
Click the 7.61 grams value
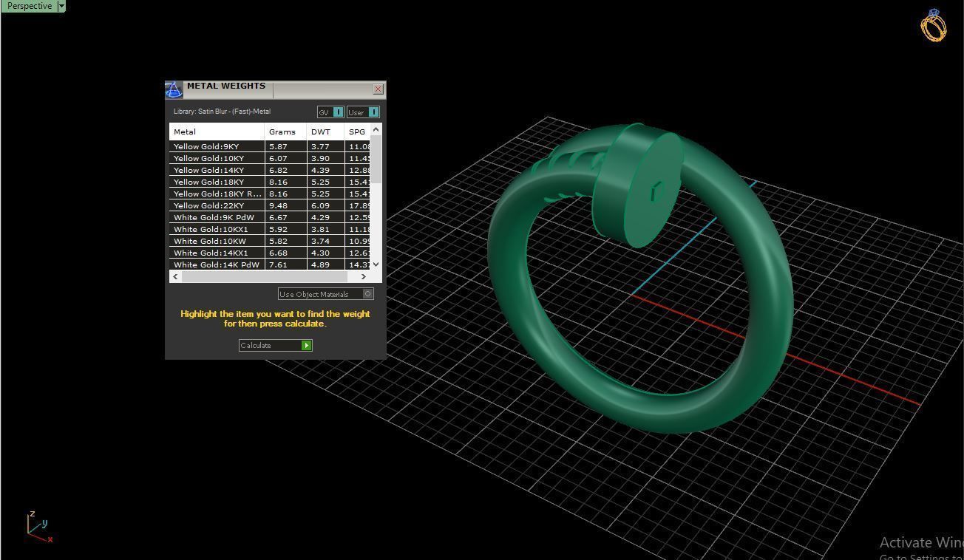coord(278,264)
